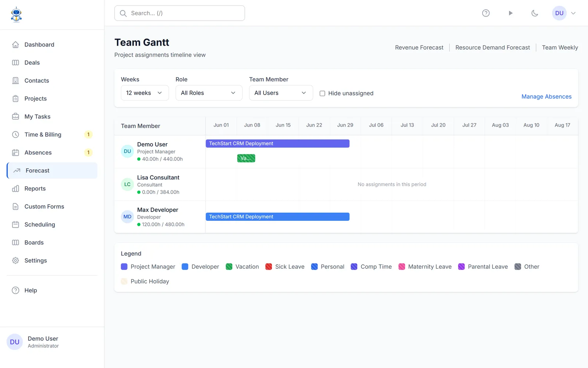Click the search input field

180,13
